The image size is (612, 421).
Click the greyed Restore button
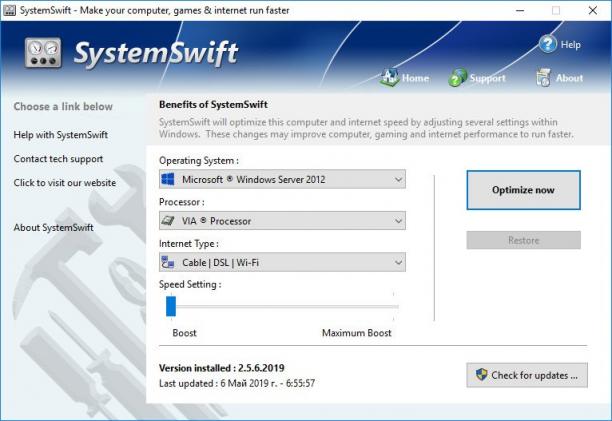point(523,240)
